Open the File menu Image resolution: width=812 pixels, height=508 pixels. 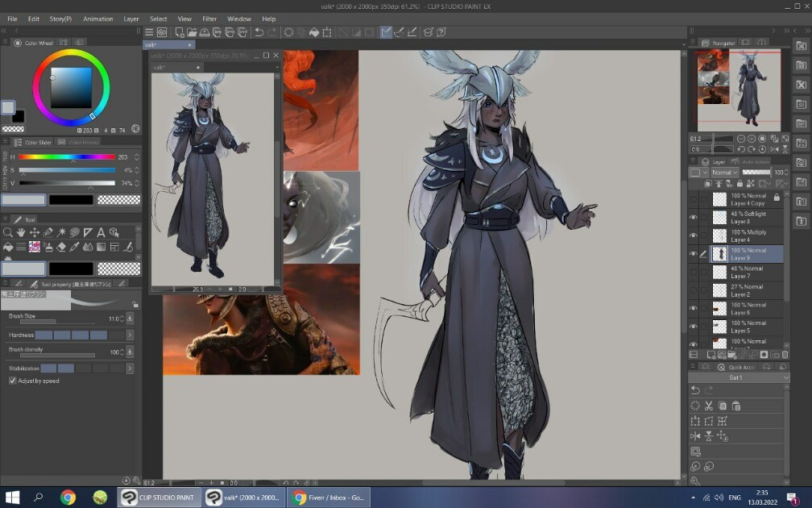[x=12, y=19]
